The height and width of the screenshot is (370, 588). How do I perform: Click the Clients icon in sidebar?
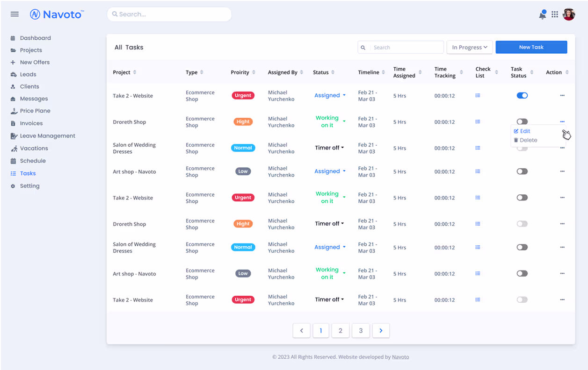click(x=13, y=87)
